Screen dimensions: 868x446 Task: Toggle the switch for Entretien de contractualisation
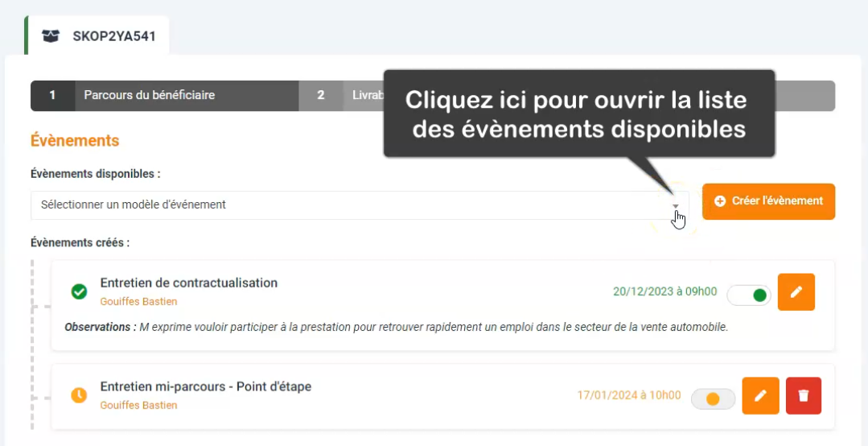(x=749, y=295)
